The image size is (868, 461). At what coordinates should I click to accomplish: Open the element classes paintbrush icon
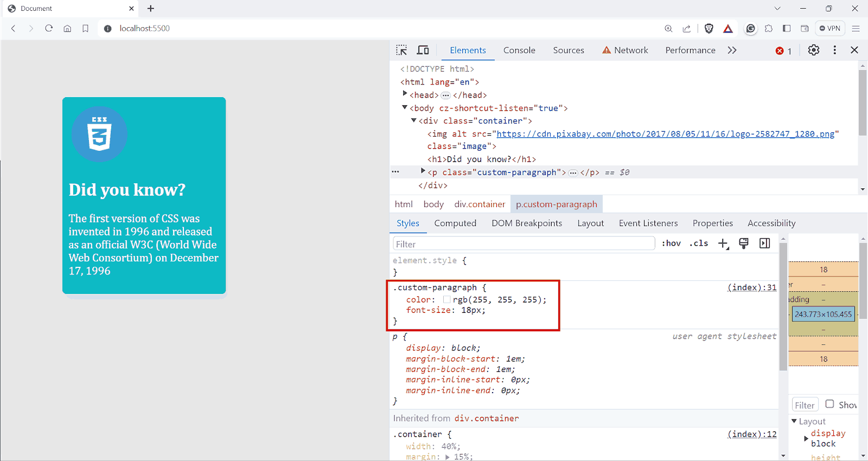[x=744, y=244]
